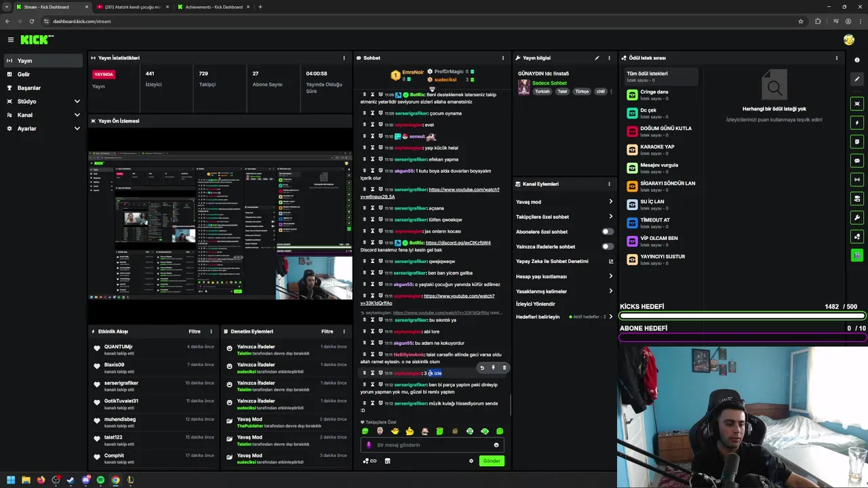Open the three-dot menu of Yayın İstatistikleri

tap(344, 58)
